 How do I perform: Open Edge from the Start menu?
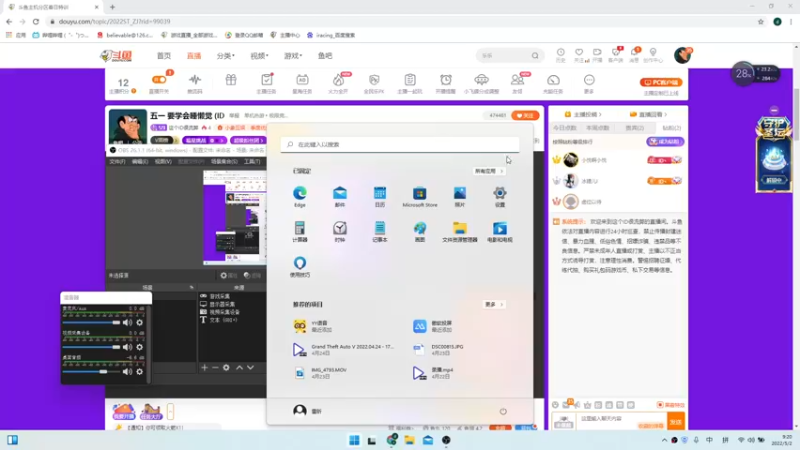click(299, 196)
